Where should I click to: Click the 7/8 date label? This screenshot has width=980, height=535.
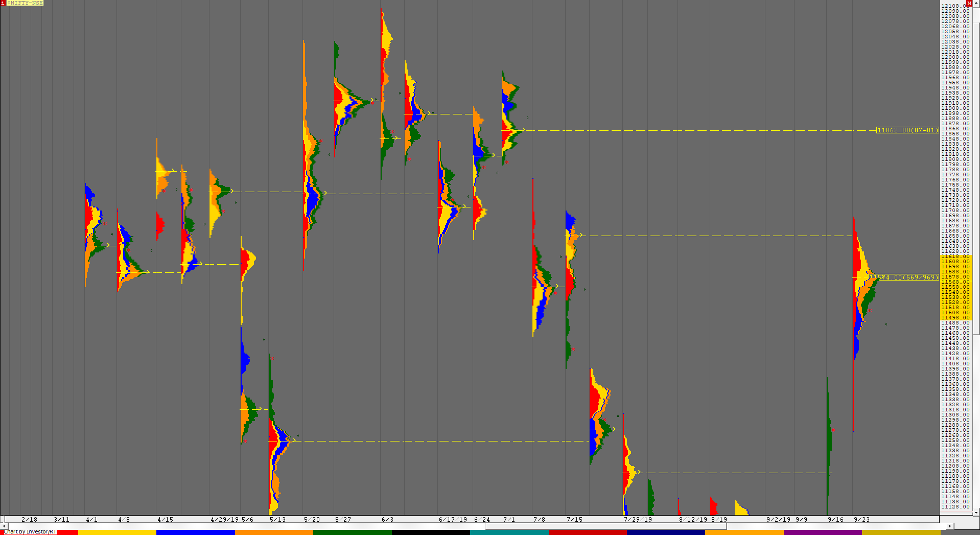[x=539, y=519]
